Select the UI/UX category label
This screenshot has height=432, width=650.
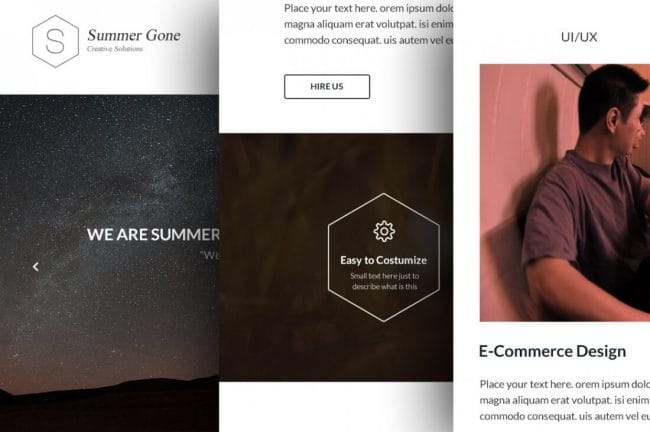[x=579, y=37]
